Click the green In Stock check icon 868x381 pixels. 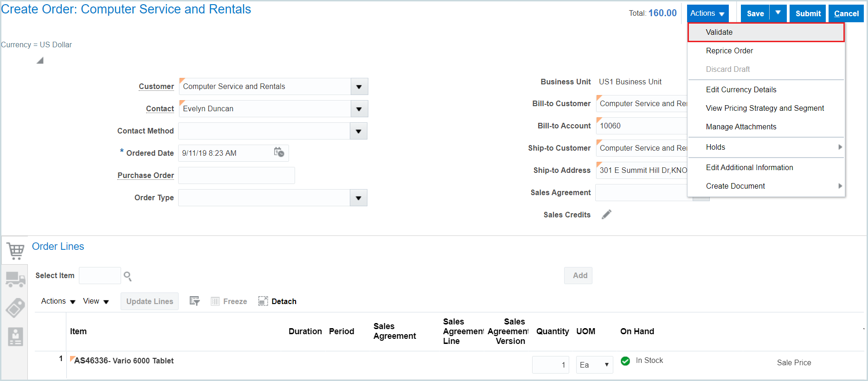tap(625, 361)
